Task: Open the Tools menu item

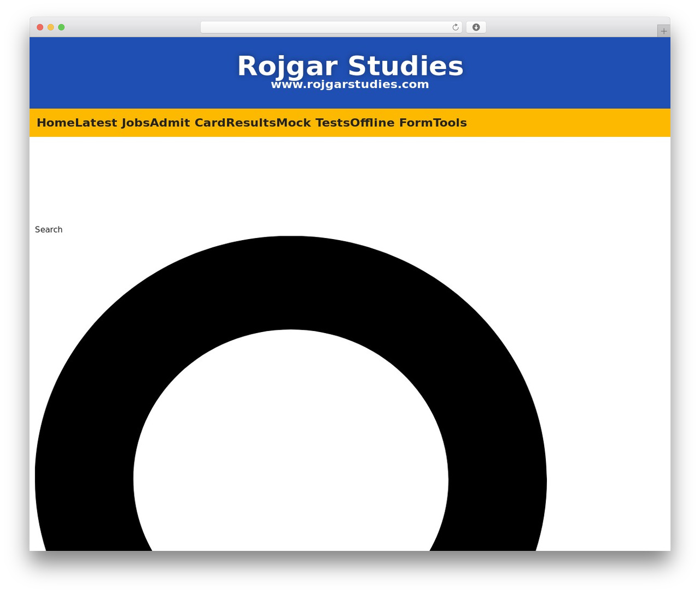Action: pyautogui.click(x=450, y=123)
